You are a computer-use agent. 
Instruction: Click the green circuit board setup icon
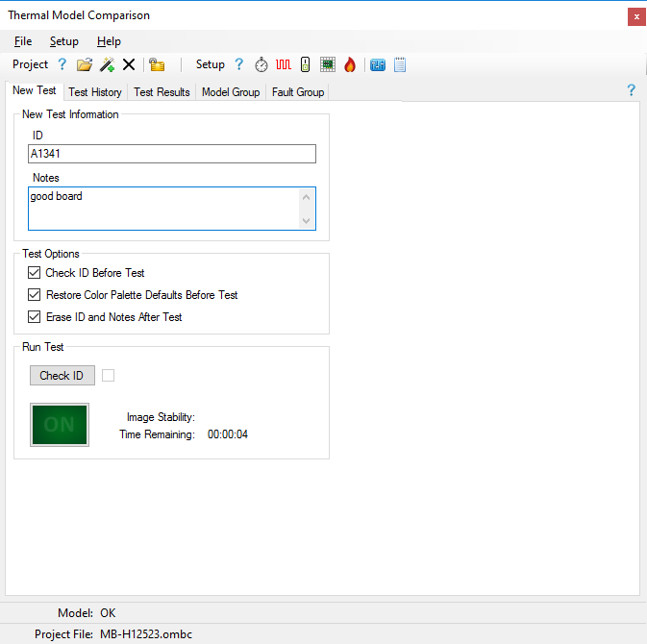(x=328, y=64)
